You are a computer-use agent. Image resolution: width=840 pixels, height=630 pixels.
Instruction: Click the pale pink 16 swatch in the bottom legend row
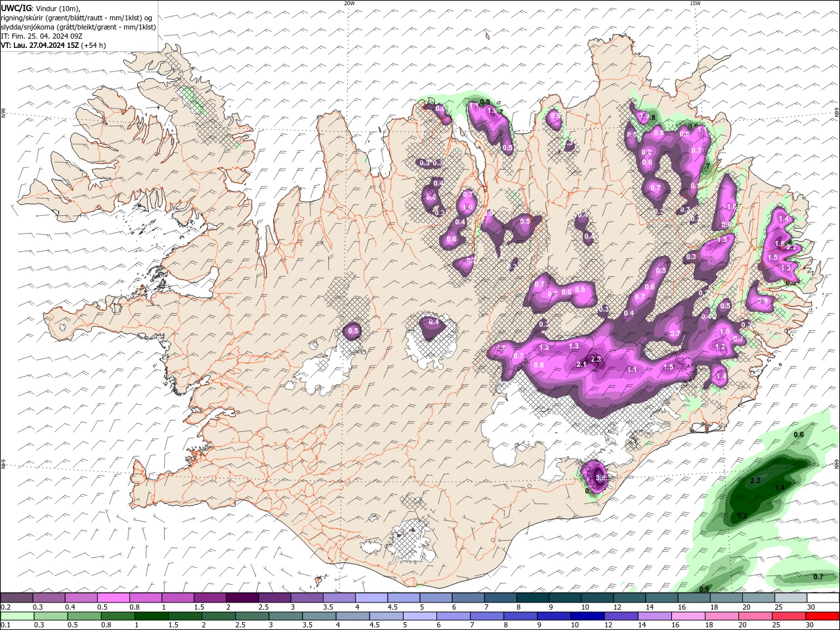pos(688,616)
